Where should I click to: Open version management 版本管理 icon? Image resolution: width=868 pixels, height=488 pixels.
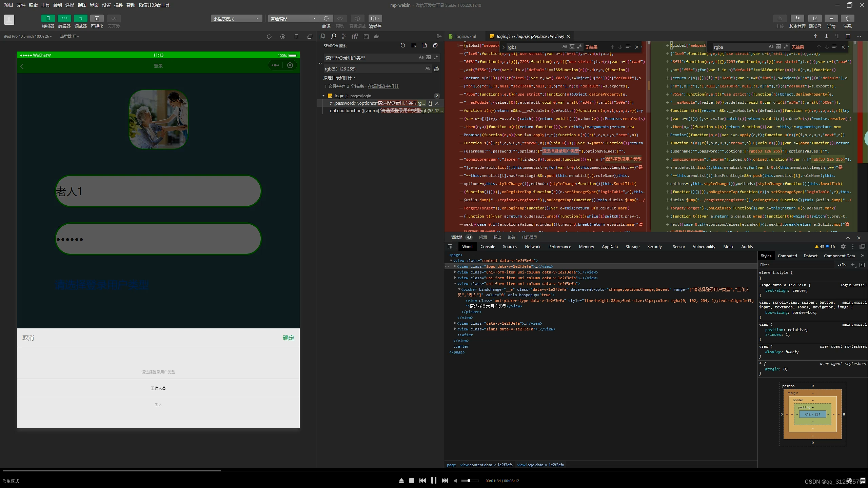point(797,18)
